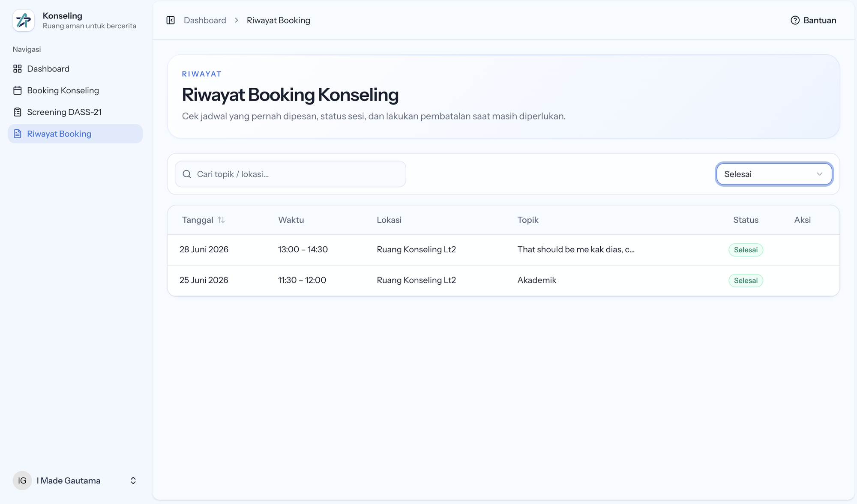Click the Lokasi column header
This screenshot has width=857, height=504.
389,220
